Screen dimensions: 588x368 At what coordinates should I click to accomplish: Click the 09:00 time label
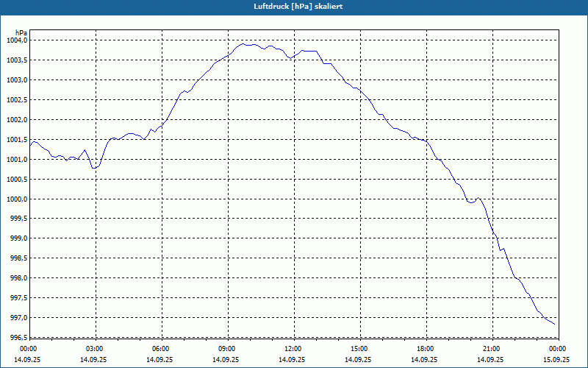tap(227, 349)
